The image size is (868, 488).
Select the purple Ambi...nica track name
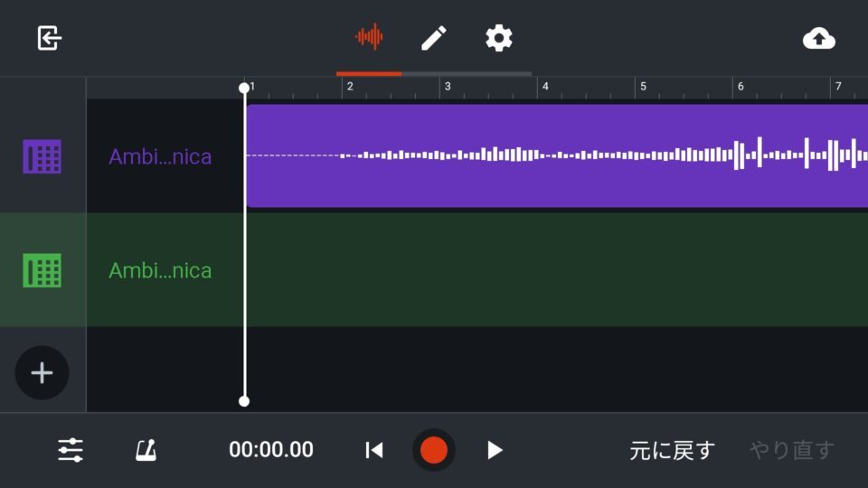160,156
